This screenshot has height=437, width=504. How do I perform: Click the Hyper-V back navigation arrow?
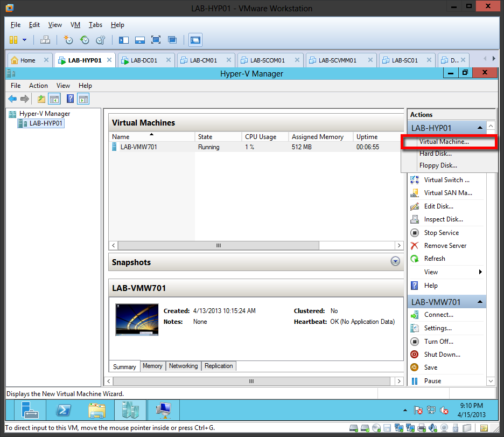[x=12, y=99]
